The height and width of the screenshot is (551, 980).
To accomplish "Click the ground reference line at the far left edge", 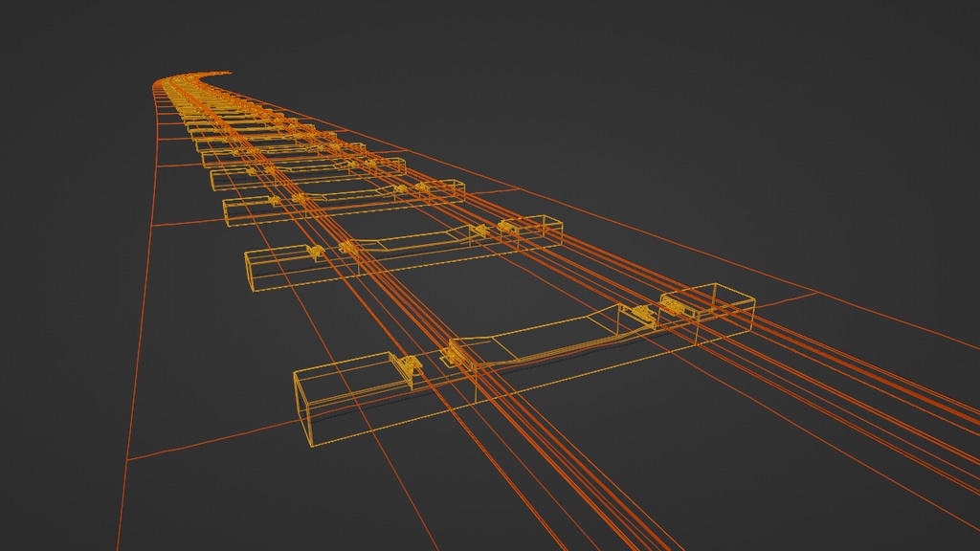I will [x=129, y=459].
